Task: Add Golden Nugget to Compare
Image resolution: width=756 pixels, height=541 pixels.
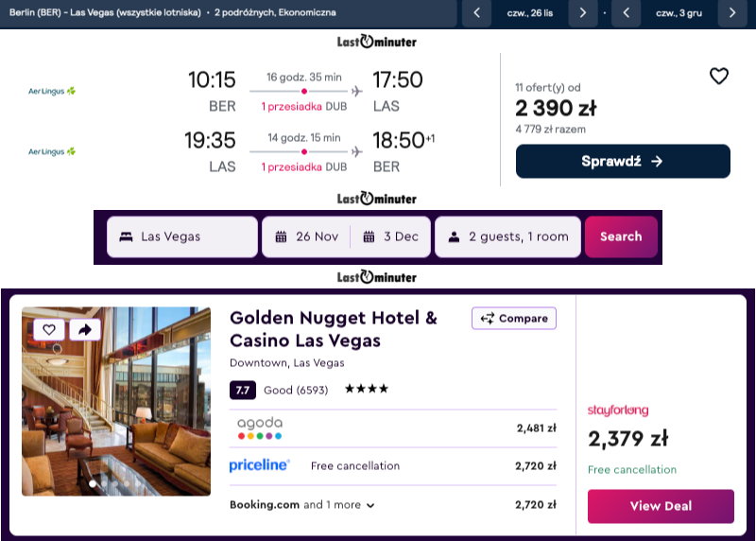Action: click(514, 319)
